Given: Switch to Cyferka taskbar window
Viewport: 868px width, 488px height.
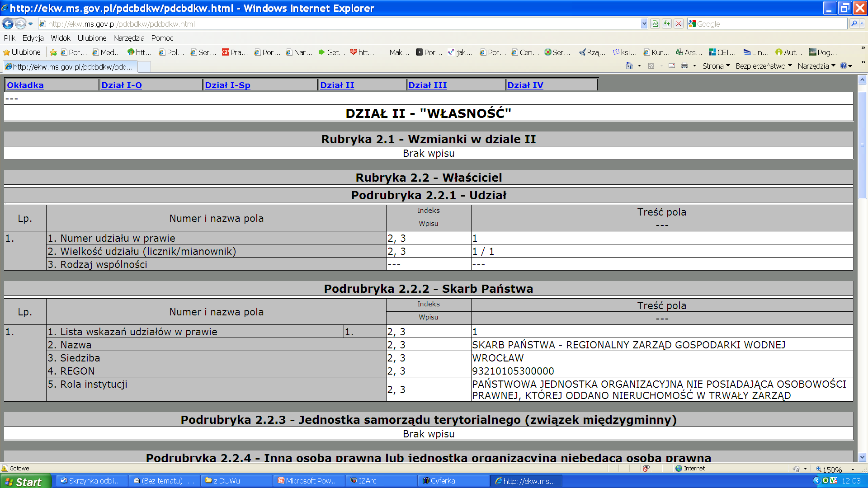Looking at the screenshot, I should click(x=453, y=481).
